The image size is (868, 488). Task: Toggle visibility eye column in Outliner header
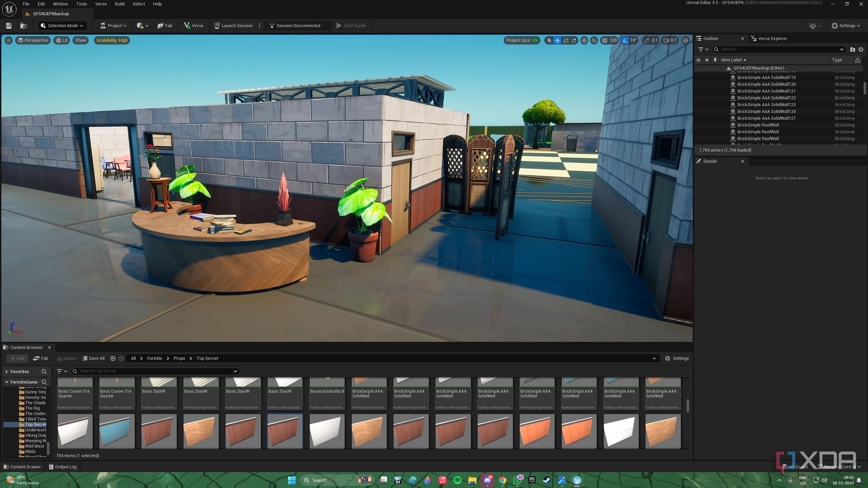coord(698,60)
